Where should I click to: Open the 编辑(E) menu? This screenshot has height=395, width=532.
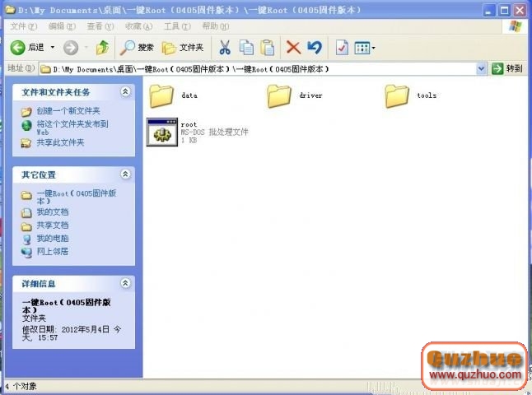click(x=62, y=26)
